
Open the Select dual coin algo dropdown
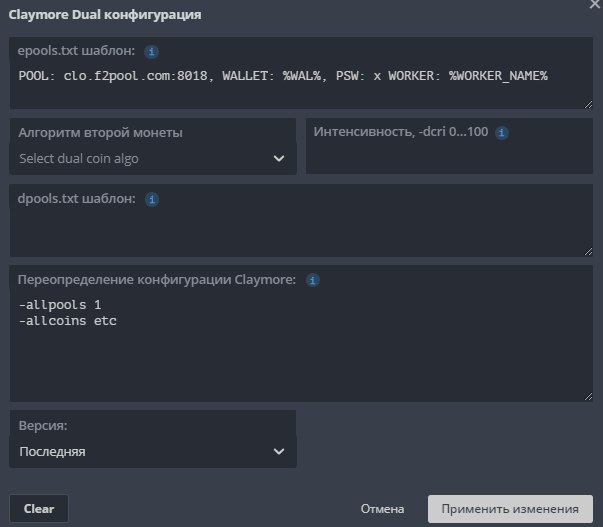[153, 158]
